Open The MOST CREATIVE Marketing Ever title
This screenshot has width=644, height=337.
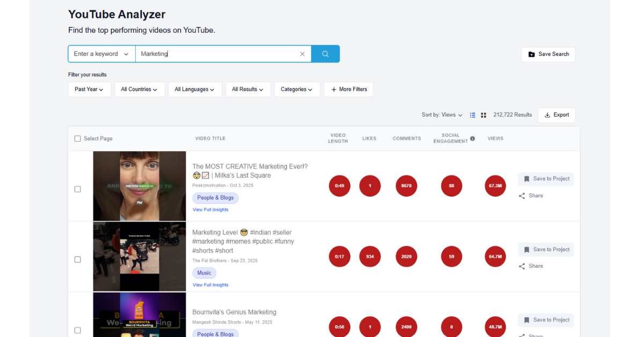[x=250, y=171]
